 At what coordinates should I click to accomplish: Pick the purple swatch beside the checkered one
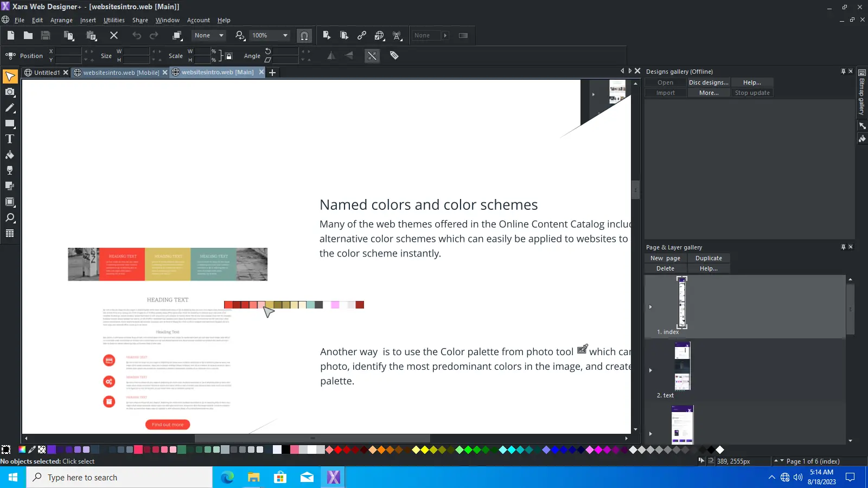coord(52,450)
